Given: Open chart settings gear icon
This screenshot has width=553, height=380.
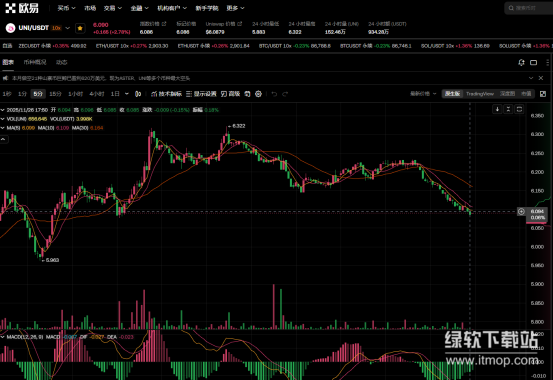Looking at the screenshot, I should tap(259, 94).
